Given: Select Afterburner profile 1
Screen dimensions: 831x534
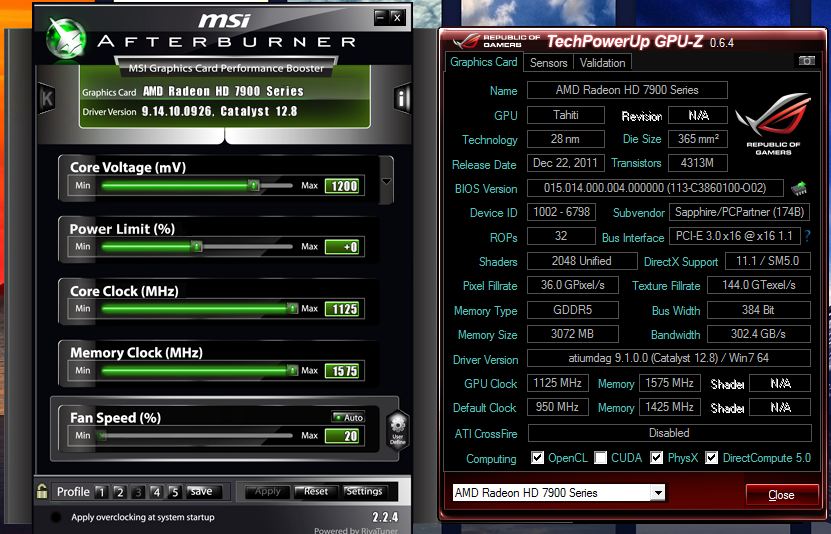Looking at the screenshot, I should (x=101, y=492).
